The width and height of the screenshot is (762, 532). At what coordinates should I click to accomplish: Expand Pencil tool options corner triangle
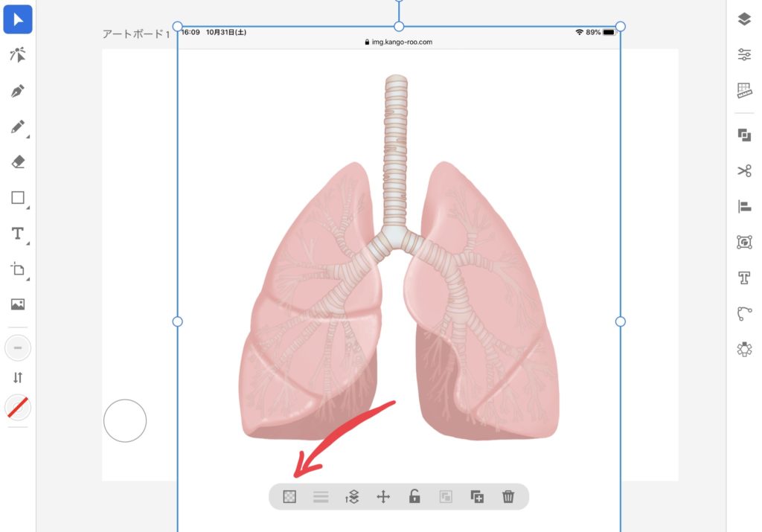(28, 136)
